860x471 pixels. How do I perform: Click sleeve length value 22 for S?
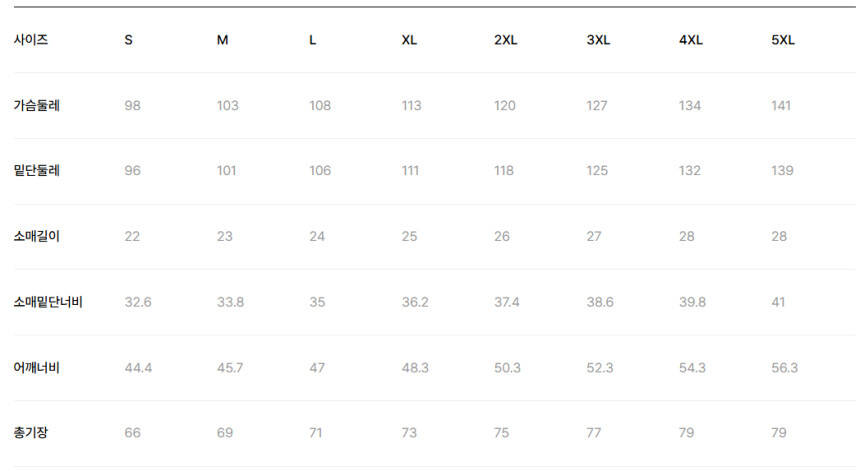click(132, 236)
